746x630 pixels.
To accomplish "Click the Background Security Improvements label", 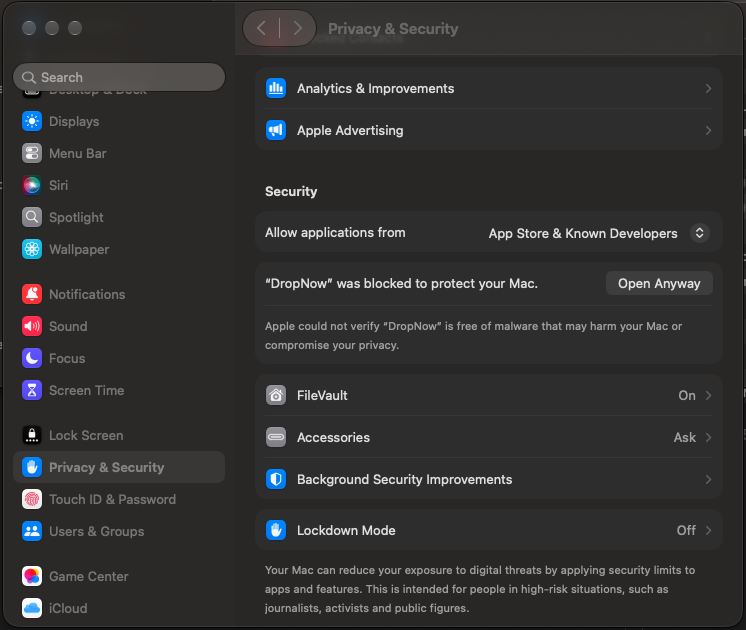I will (404, 479).
